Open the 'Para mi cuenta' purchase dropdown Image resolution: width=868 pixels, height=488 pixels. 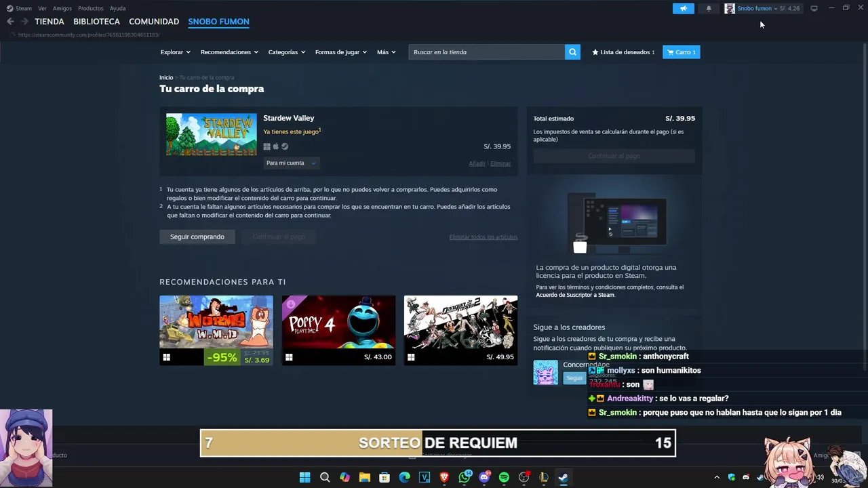[x=290, y=163]
